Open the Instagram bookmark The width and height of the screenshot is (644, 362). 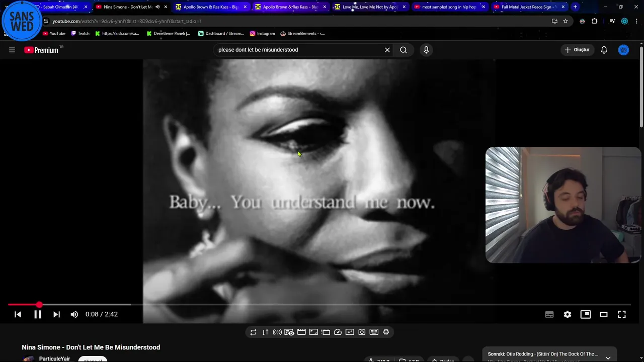click(x=263, y=34)
